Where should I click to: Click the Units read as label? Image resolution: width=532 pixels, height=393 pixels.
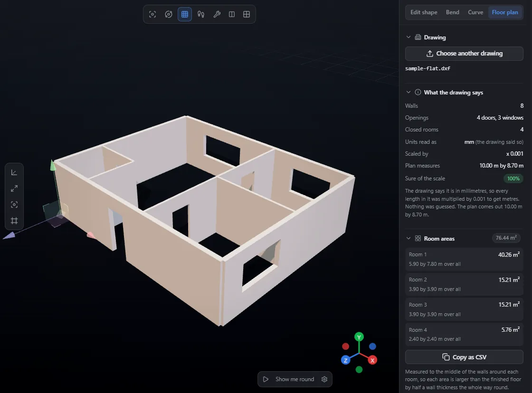(421, 142)
